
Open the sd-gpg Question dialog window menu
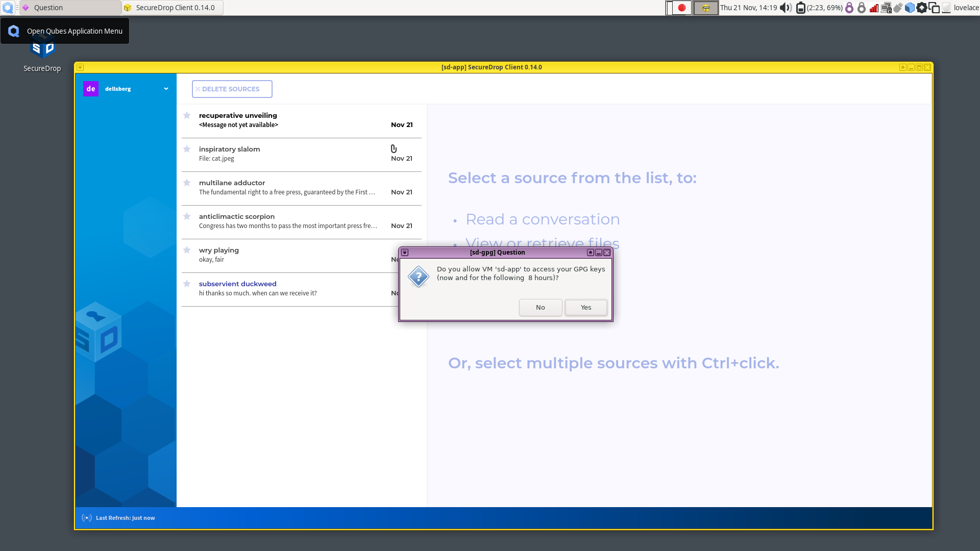tap(405, 253)
